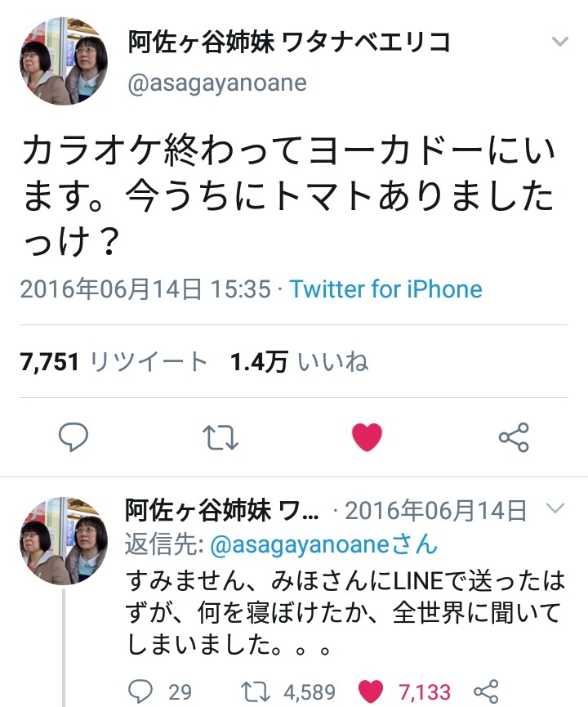Tap retweet icon showing 4,589 on reply
The height and width of the screenshot is (707, 588).
pos(255,692)
